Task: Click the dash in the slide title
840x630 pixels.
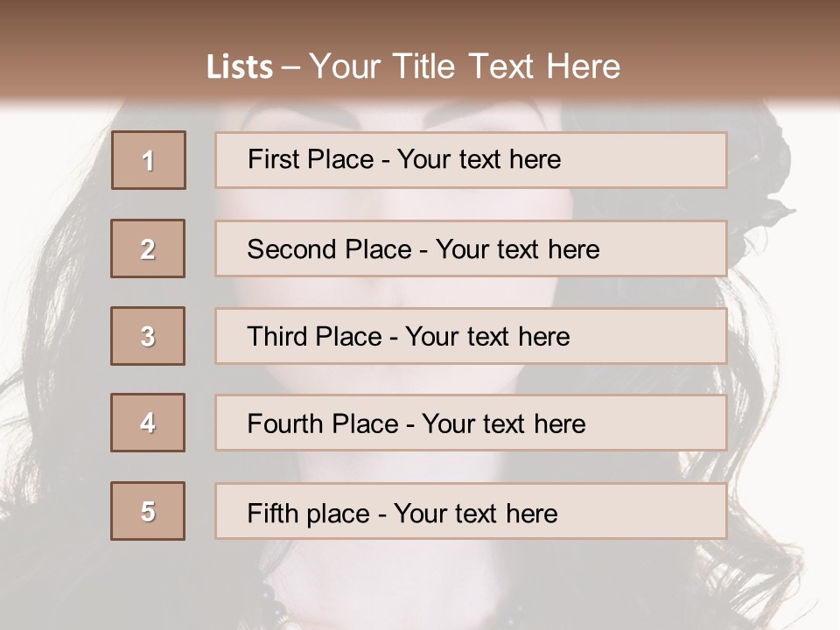Action: tap(290, 68)
